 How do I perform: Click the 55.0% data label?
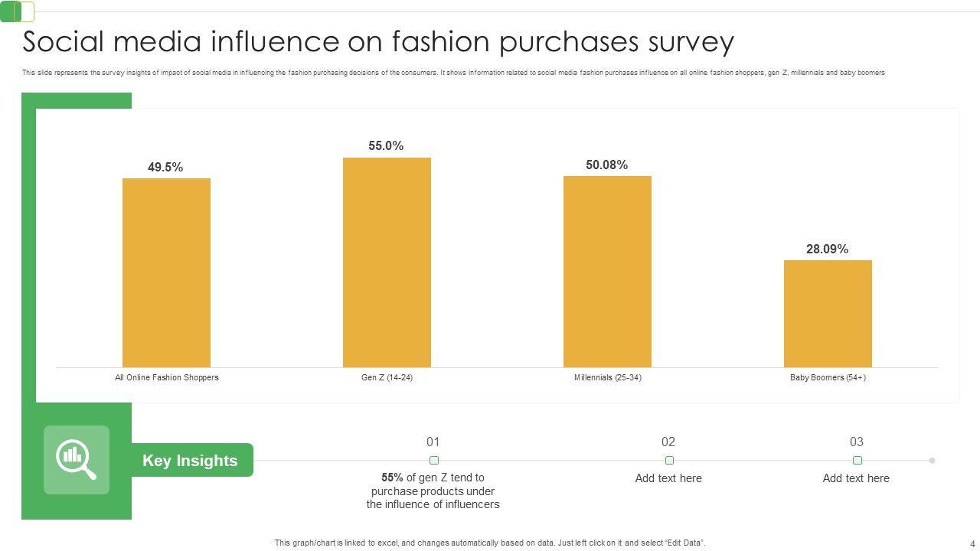(386, 145)
